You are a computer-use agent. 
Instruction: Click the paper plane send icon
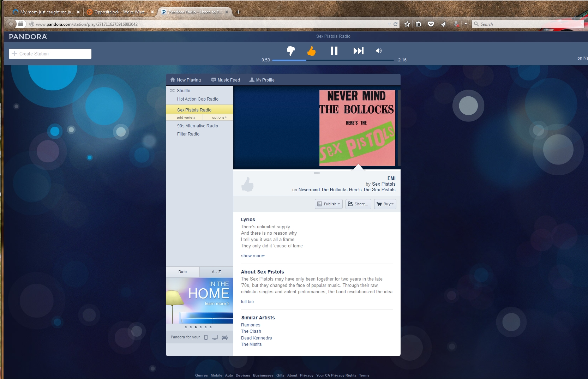click(443, 24)
